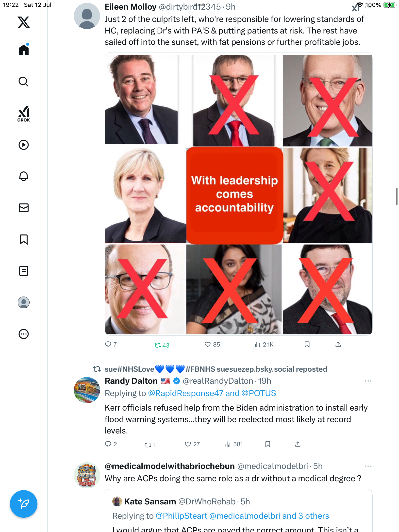Viewport: 399px width, 532px height.
Task: Open the @RapidResponse47 mention link
Action: coord(186,393)
